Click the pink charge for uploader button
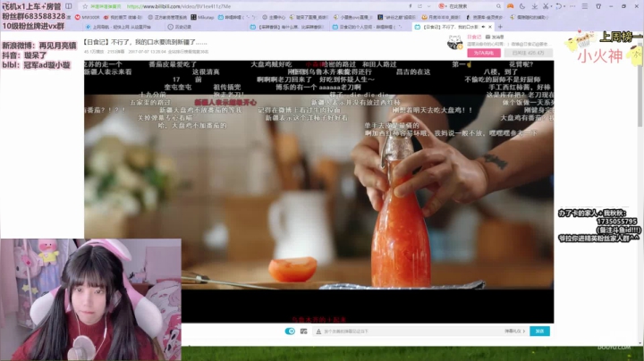 (484, 53)
